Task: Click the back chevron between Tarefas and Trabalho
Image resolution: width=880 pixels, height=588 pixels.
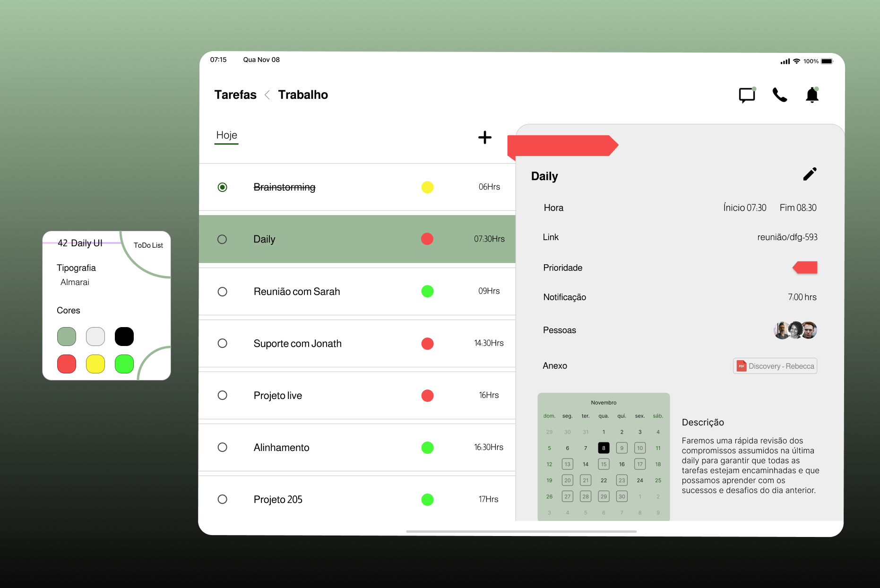Action: pyautogui.click(x=267, y=95)
